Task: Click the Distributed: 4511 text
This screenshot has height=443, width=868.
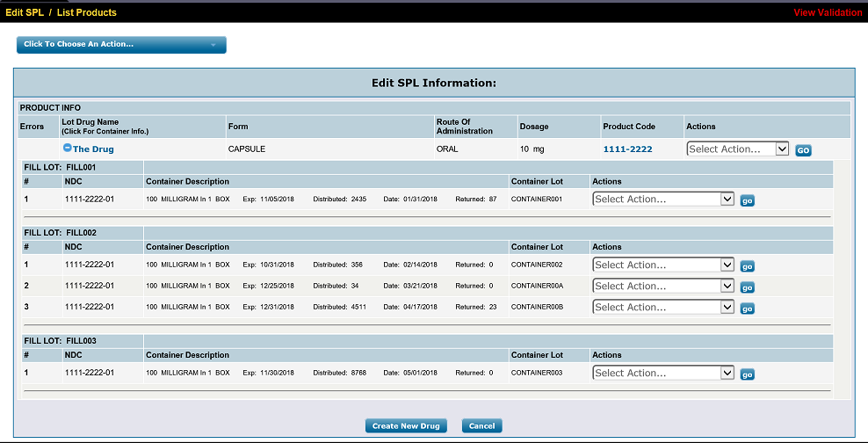Action: [339, 307]
